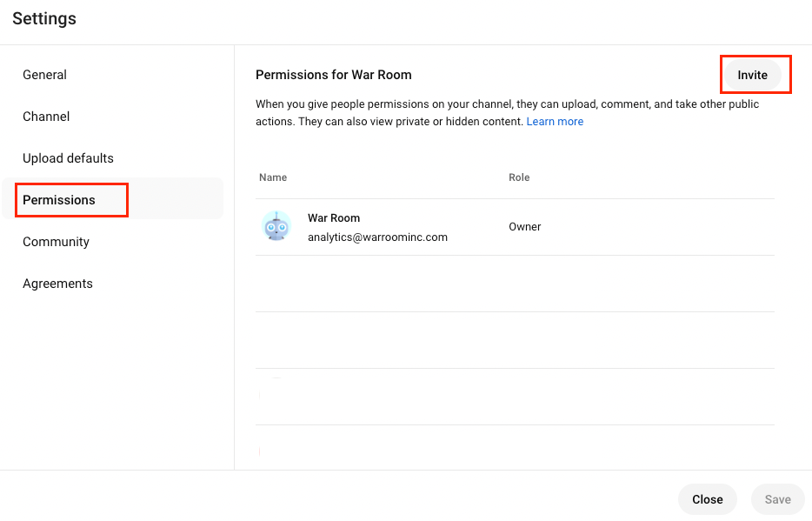Click the Name column header
The image size is (812, 521).
tap(273, 177)
